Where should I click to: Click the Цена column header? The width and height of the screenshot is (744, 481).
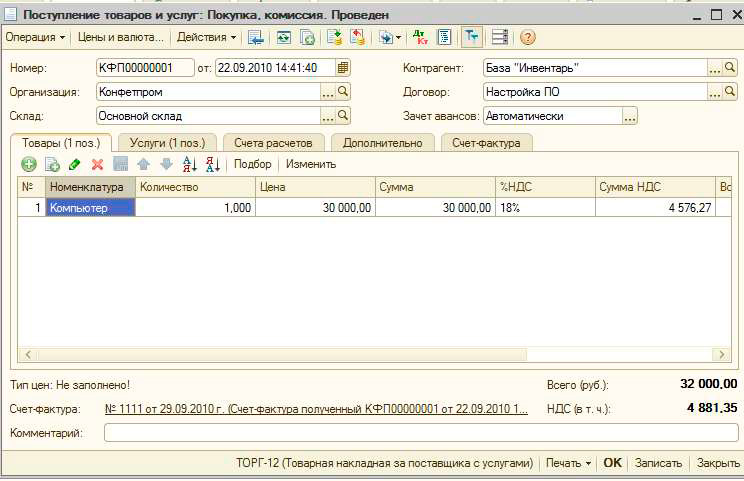pyautogui.click(x=316, y=187)
